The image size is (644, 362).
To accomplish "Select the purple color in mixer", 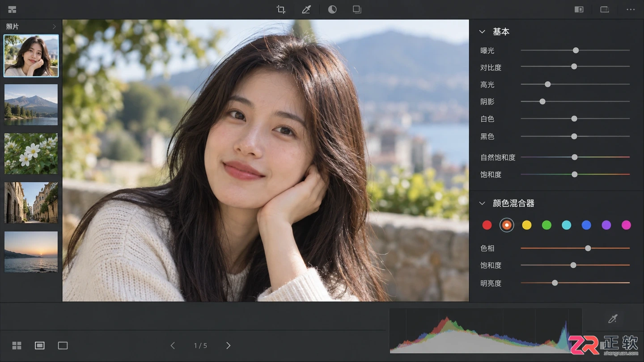I will [606, 225].
